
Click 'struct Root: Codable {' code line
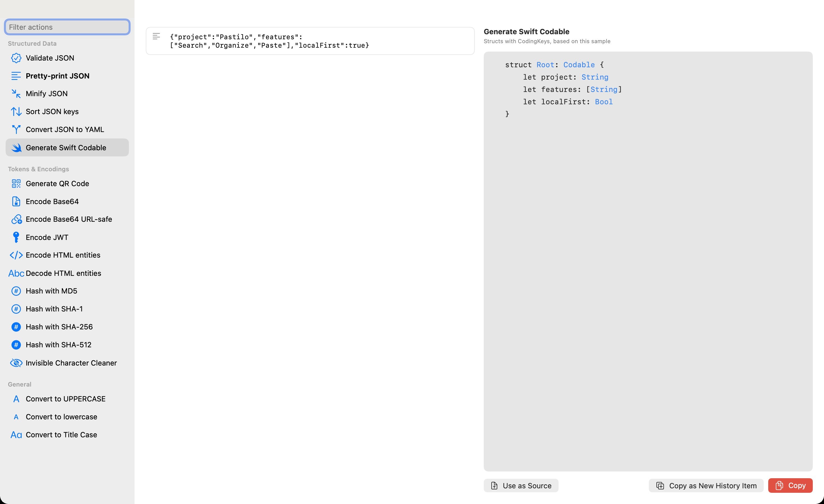click(554, 65)
